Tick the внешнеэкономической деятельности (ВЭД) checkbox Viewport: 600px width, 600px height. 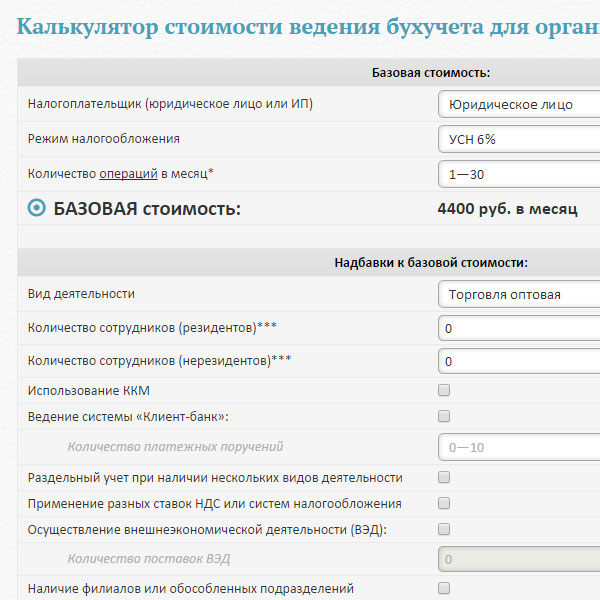coord(444,529)
